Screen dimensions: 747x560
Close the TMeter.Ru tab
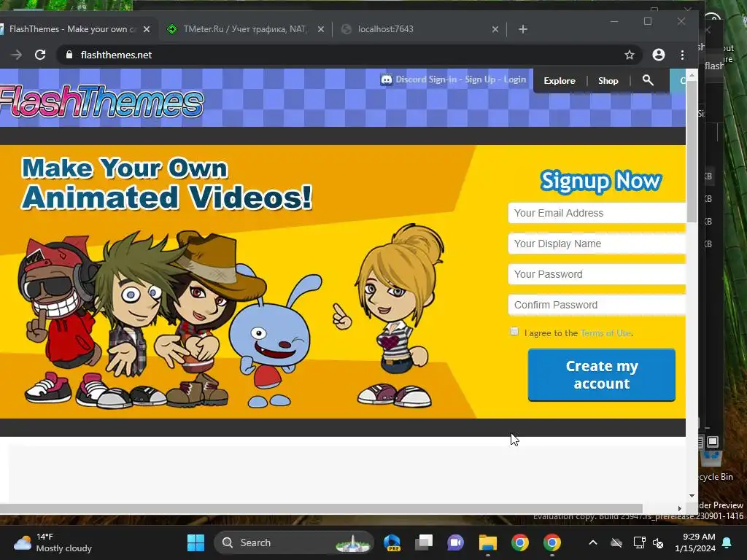coord(321,29)
